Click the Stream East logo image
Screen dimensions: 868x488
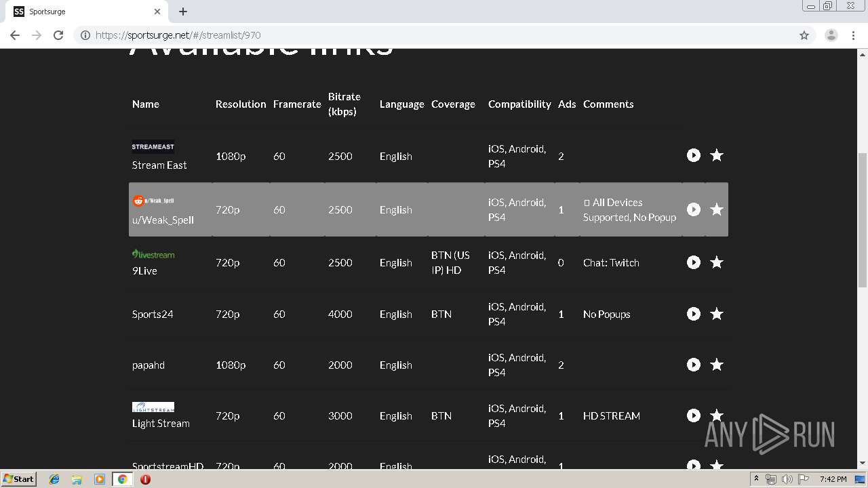coord(153,146)
